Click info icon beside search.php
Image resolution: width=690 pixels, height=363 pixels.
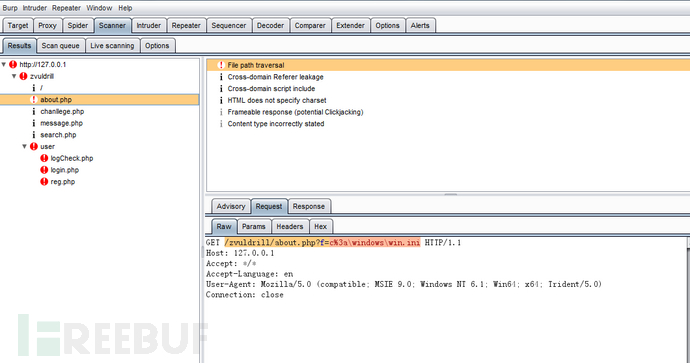coord(34,135)
